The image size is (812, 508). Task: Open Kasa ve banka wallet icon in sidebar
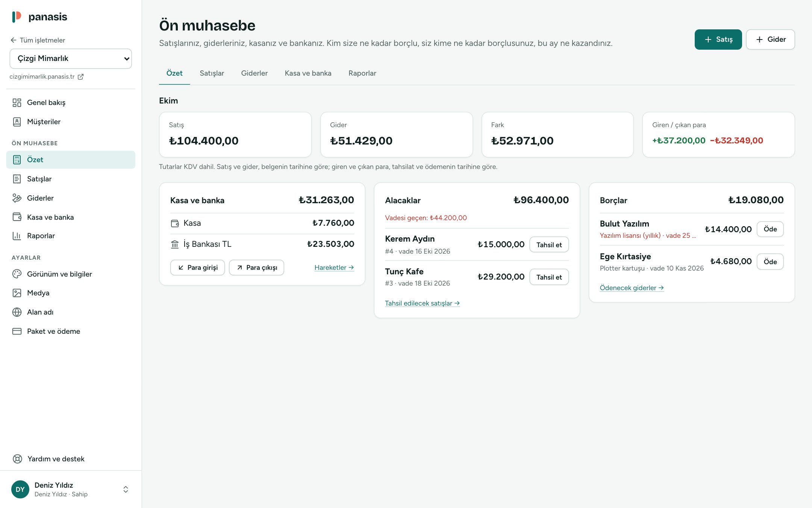click(17, 217)
